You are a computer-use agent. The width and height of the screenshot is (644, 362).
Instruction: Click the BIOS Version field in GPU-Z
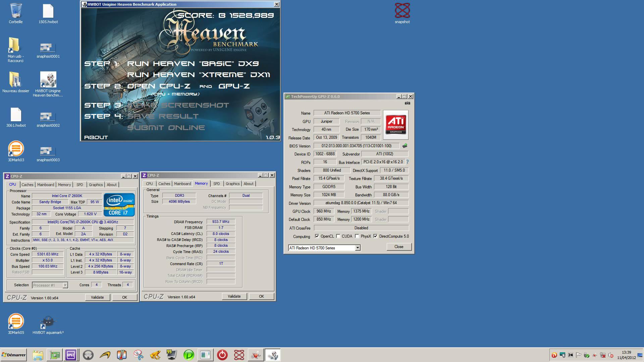coord(357,146)
